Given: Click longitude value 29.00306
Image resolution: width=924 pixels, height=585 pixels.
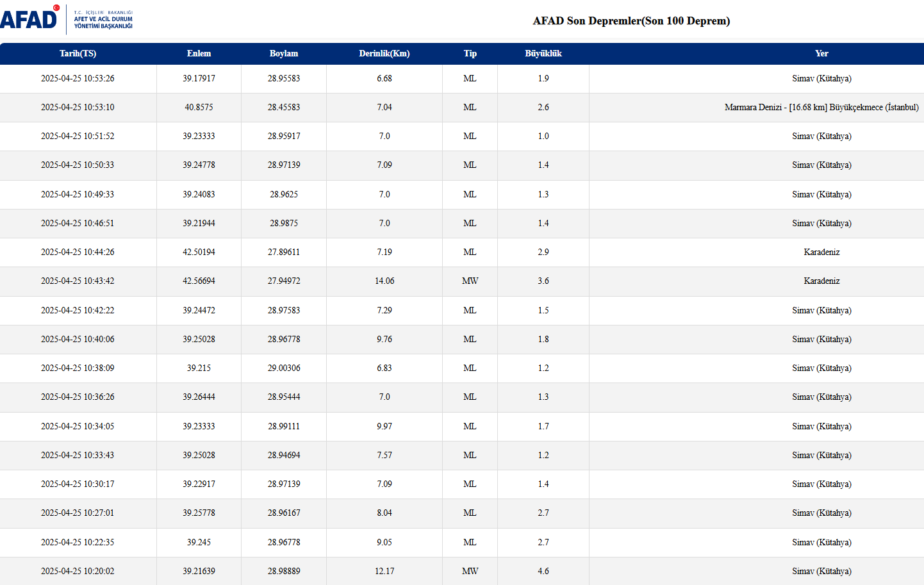Looking at the screenshot, I should coord(284,368).
